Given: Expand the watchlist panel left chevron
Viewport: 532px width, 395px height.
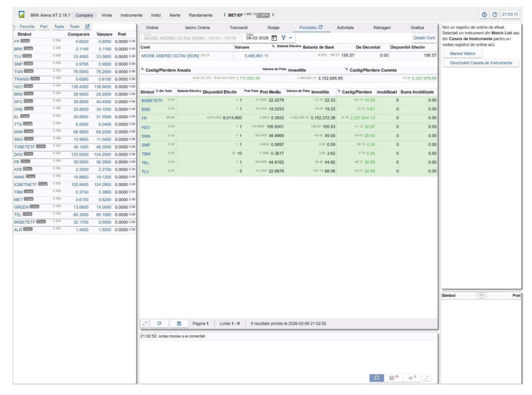Looking at the screenshot, I should click(15, 26).
